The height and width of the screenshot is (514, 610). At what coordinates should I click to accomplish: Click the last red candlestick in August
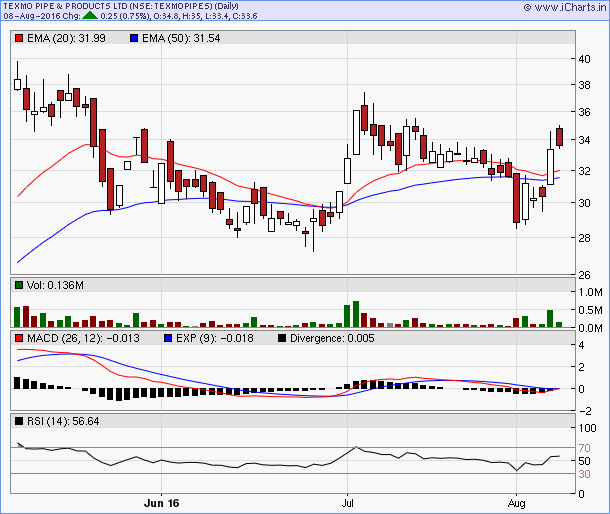tap(559, 137)
